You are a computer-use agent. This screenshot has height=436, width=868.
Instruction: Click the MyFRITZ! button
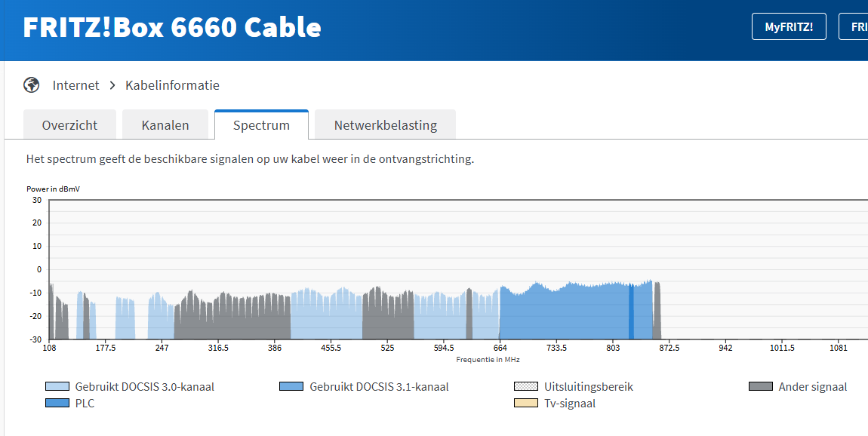pos(789,26)
